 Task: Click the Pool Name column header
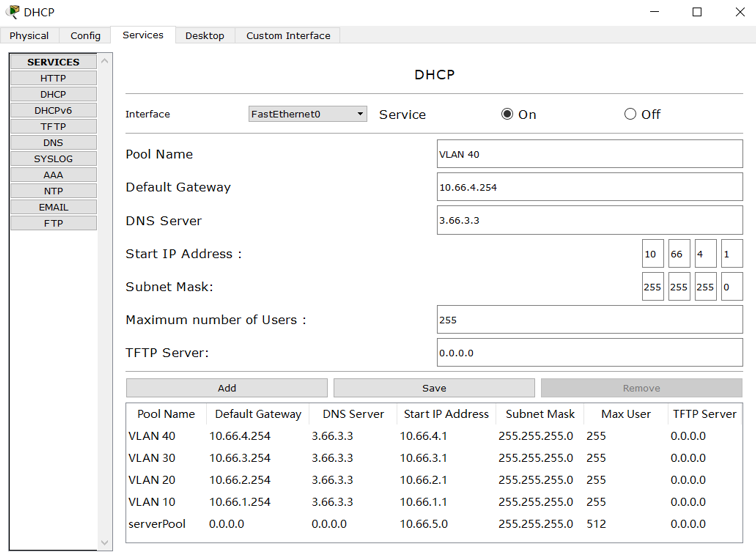pos(166,414)
